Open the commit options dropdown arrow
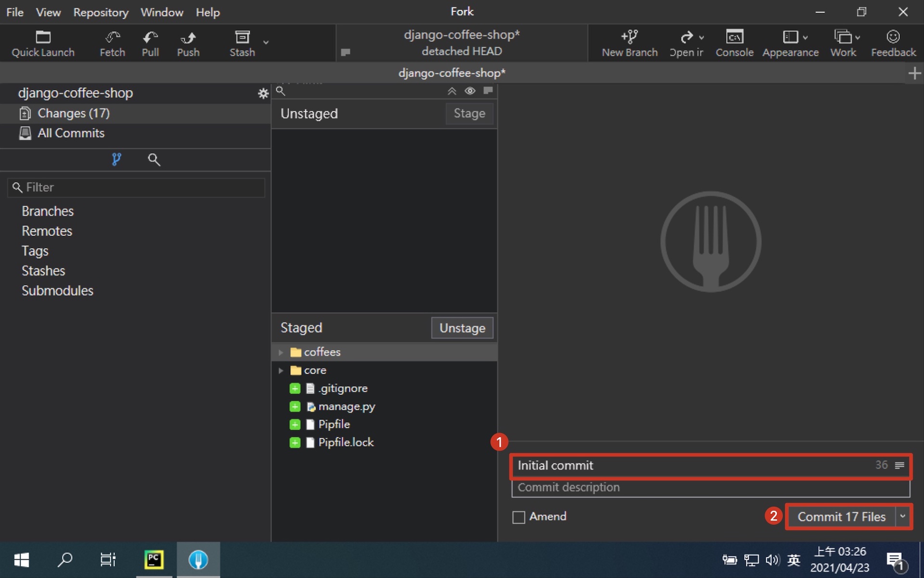 click(903, 517)
